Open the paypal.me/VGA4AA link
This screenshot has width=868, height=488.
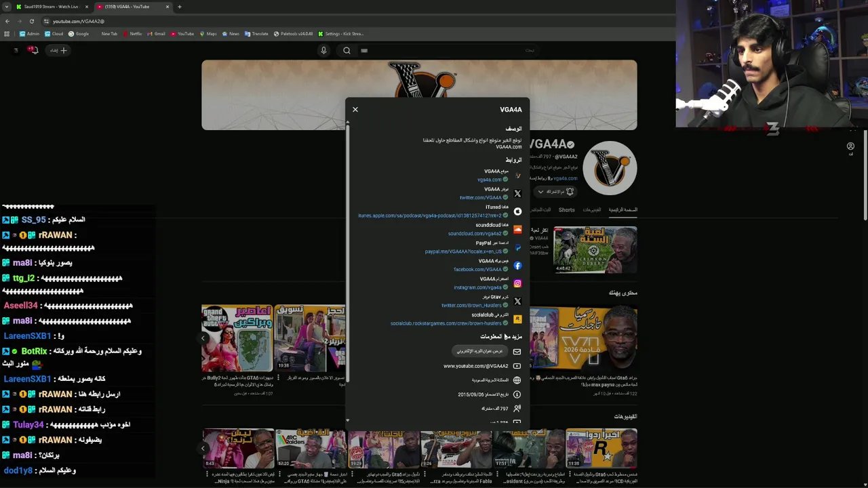pos(463,251)
